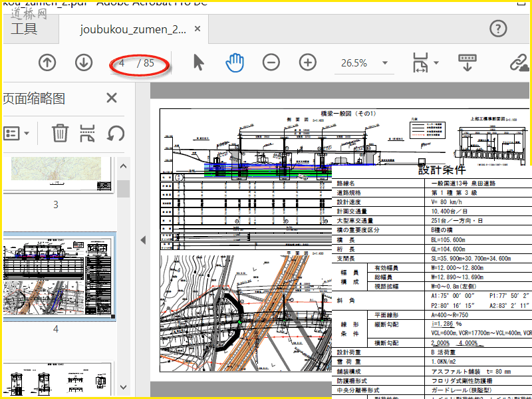This screenshot has width=532, height=399.
Task: Click the thumbnail panel scroll down arrow
Action: tap(124, 387)
